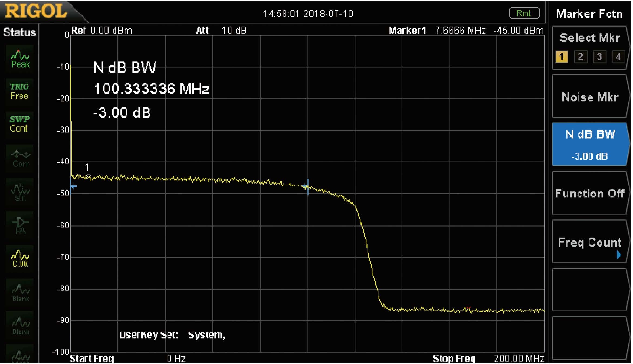This screenshot has width=633, height=364.
Task: Click the Status panel header
Action: click(x=19, y=32)
